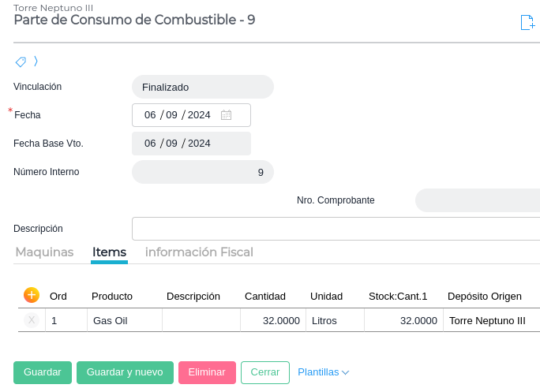Open the Información Fiscal tab
Viewport: 540px width, 392px height.
point(199,252)
